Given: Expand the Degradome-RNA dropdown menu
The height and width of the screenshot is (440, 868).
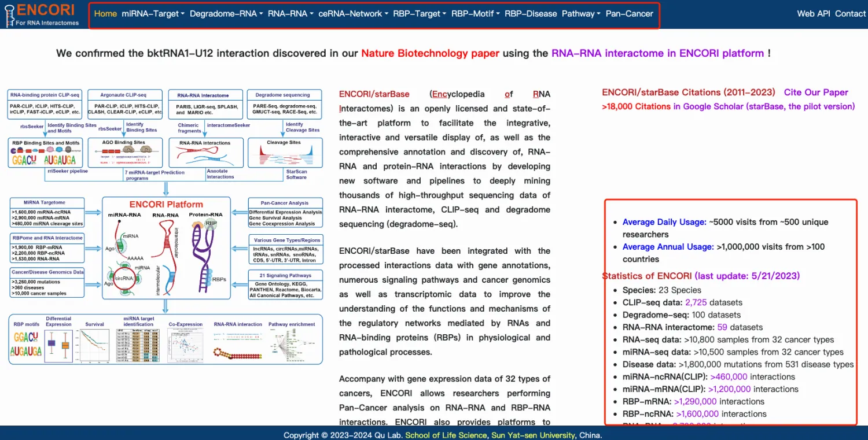Looking at the screenshot, I should [x=226, y=14].
